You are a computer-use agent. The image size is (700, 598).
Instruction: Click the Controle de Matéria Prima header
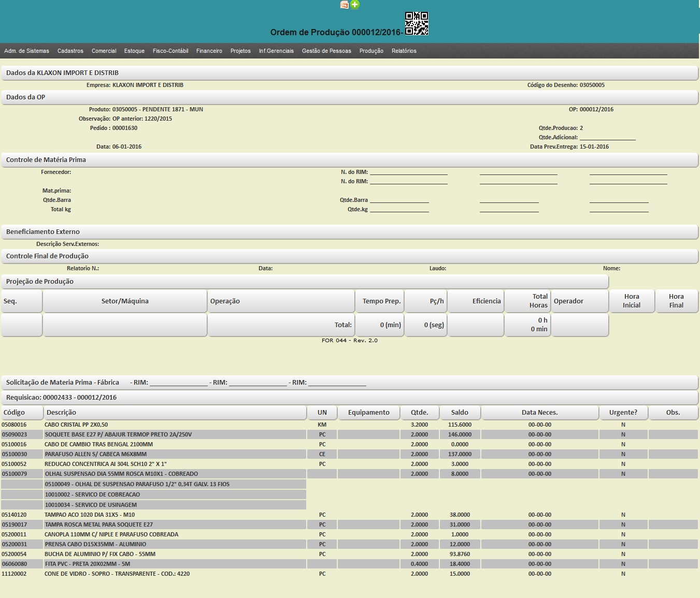350,160
